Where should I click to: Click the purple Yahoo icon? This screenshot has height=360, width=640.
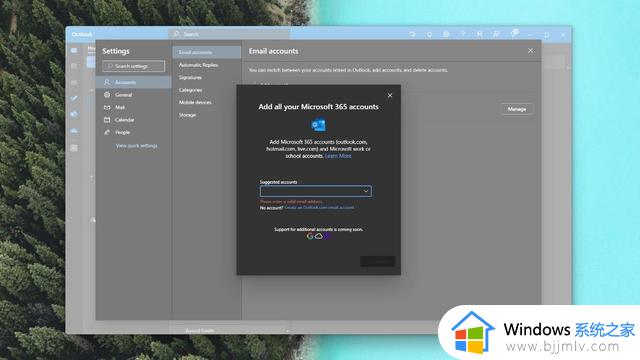tap(326, 236)
